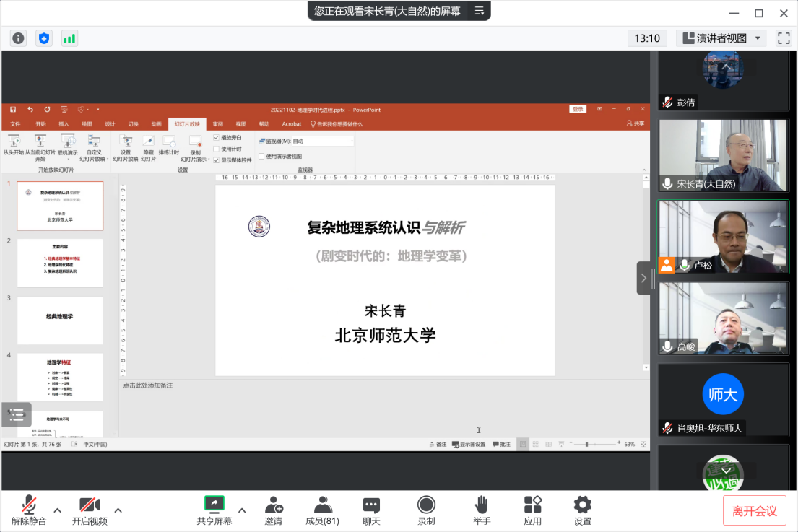This screenshot has height=532, width=798.
Task: Click PowerPoint 登录 sign-in button
Action: click(578, 109)
